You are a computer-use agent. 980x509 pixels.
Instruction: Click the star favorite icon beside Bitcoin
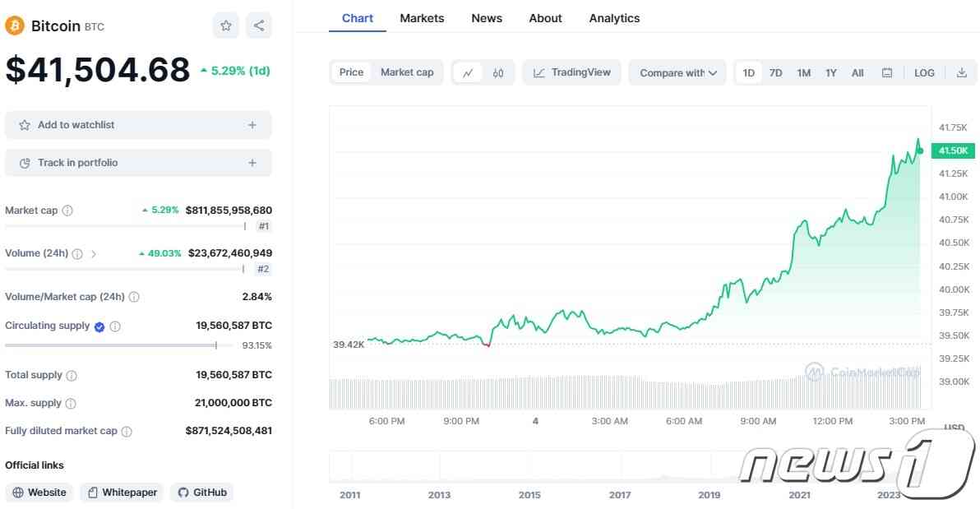[x=225, y=25]
